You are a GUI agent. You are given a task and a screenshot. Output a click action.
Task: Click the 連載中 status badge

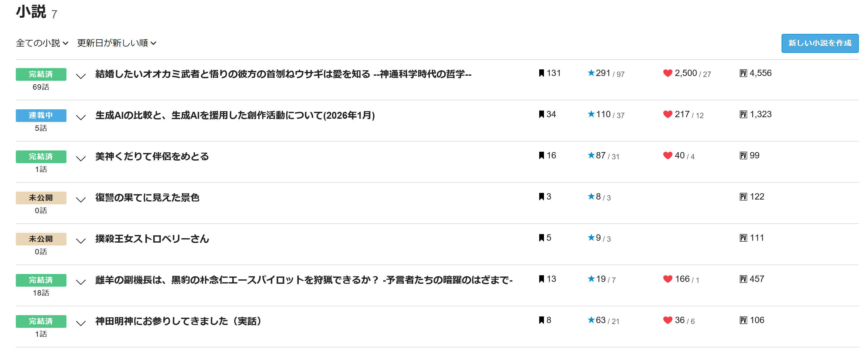[41, 115]
